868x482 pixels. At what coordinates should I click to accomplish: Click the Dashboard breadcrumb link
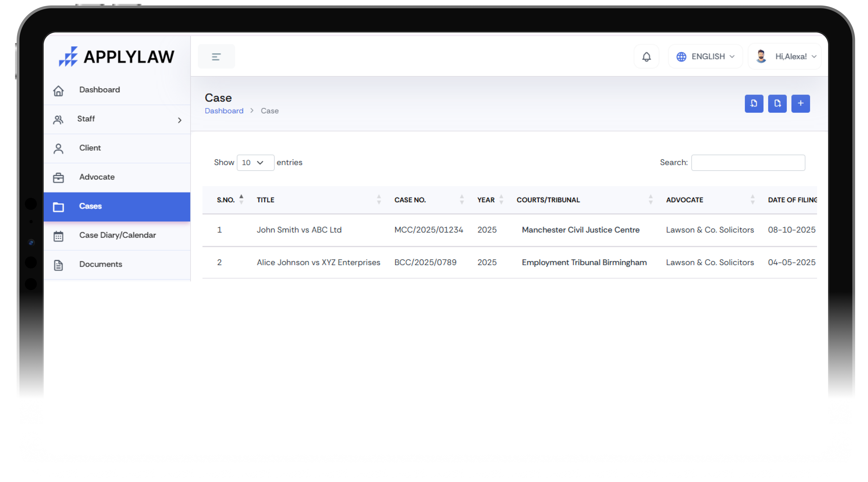pos(224,111)
